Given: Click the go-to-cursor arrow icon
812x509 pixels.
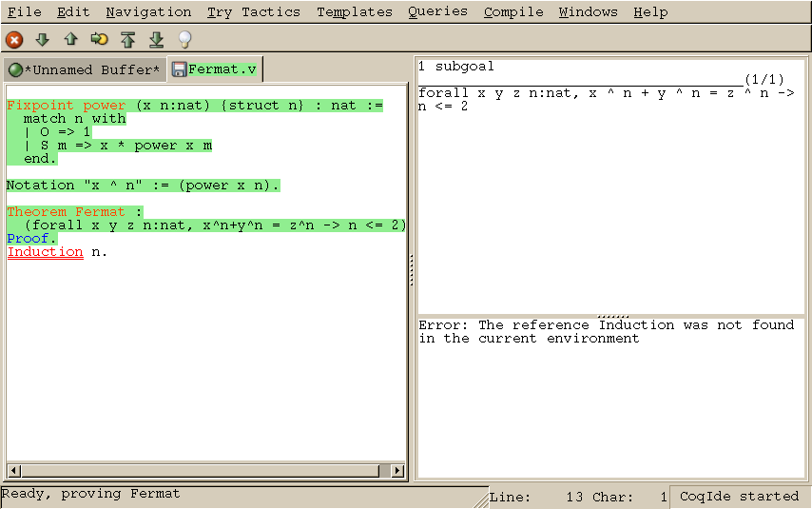Looking at the screenshot, I should coord(99,39).
